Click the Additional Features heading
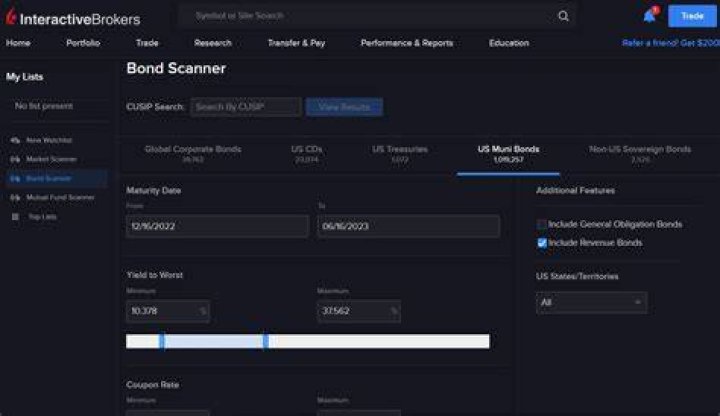Image resolution: width=720 pixels, height=416 pixels. (575, 191)
